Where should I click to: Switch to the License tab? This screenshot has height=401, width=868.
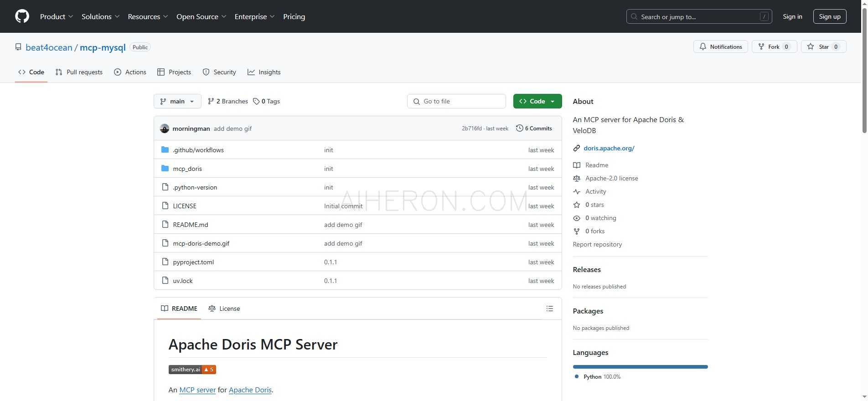tap(224, 308)
